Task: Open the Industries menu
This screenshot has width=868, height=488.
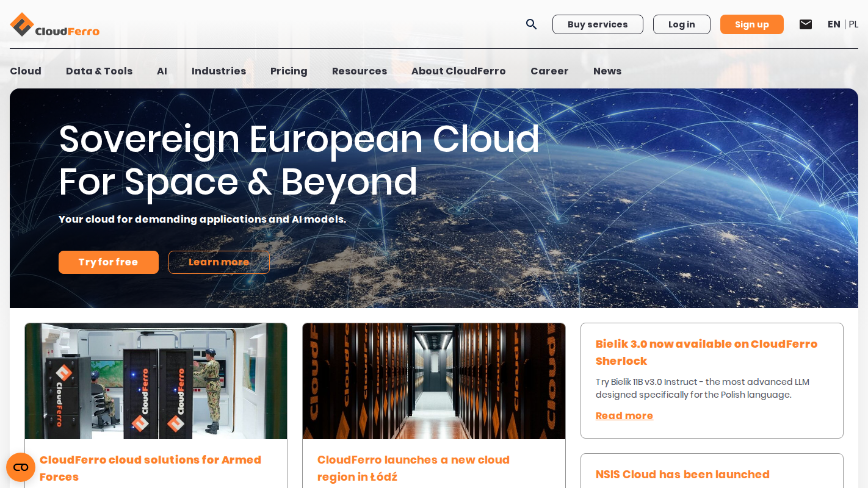Action: click(219, 71)
